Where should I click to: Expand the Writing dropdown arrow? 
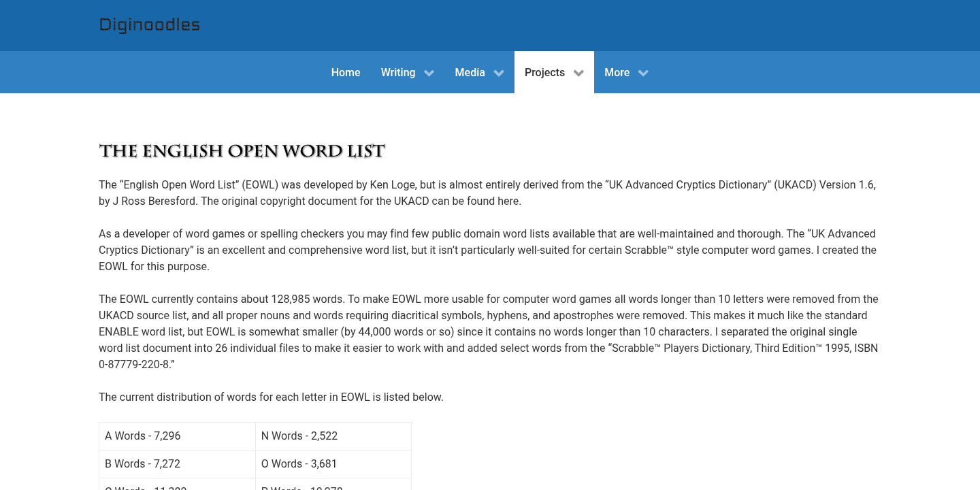429,72
